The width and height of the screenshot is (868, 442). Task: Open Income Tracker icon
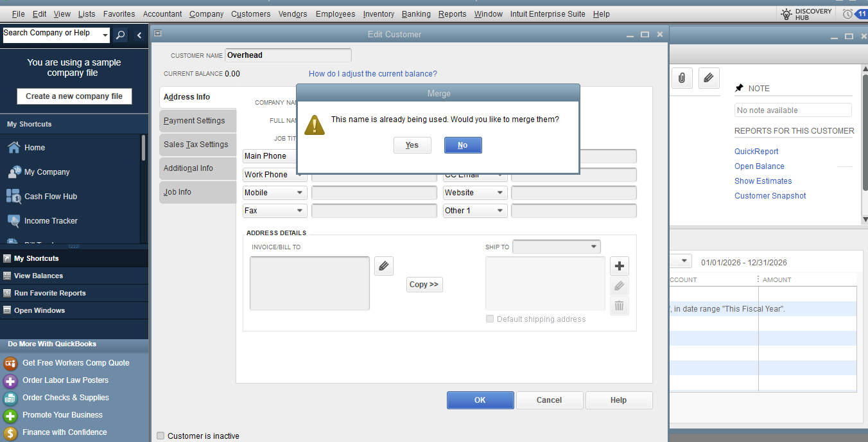click(13, 220)
